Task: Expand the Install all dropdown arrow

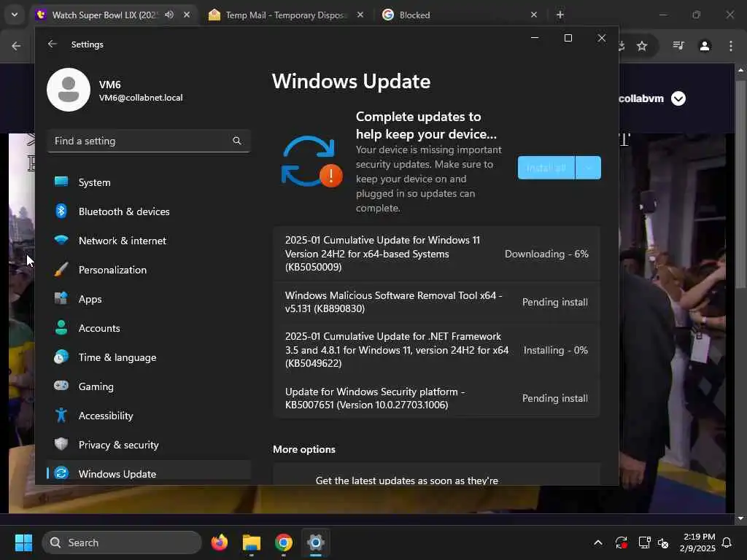Action: coord(589,168)
